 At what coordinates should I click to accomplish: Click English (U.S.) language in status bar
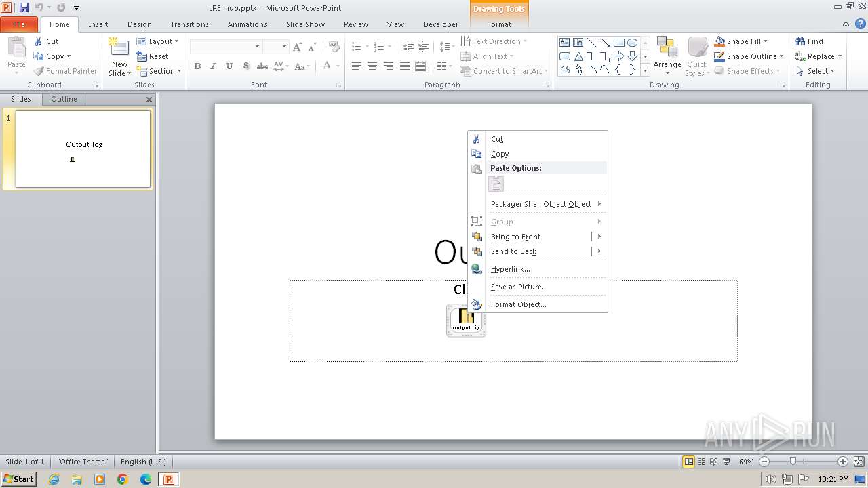click(143, 462)
